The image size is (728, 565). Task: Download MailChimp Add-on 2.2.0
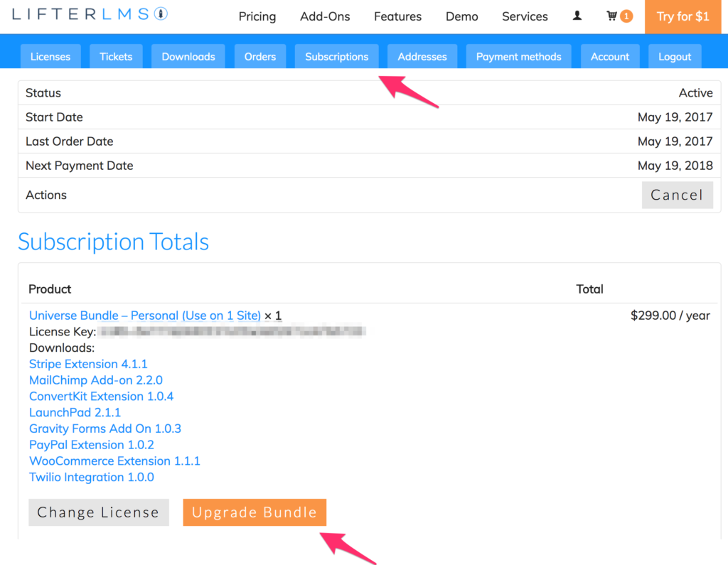[x=96, y=380]
